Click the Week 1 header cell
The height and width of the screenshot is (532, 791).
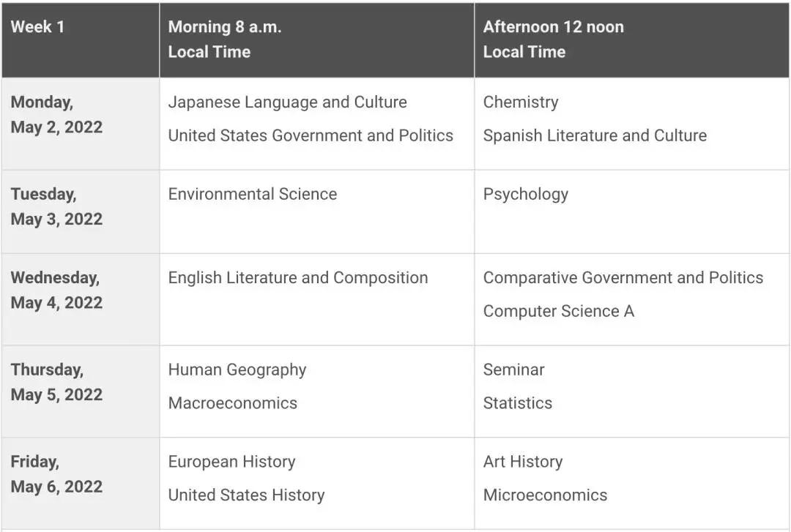click(x=38, y=27)
